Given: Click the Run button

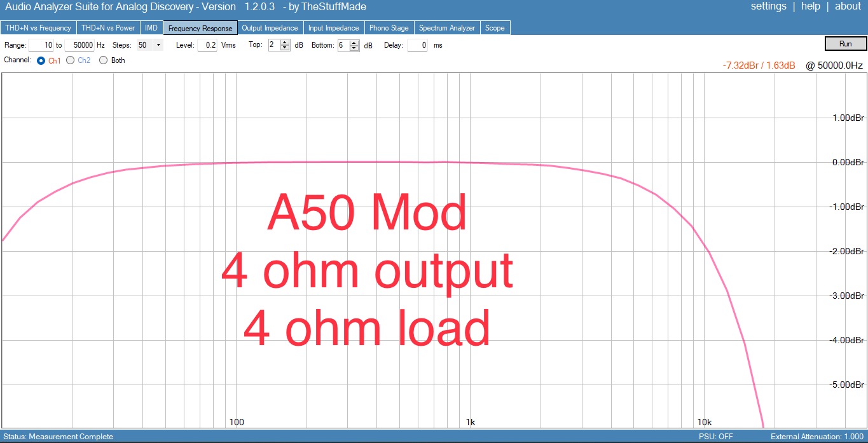Looking at the screenshot, I should [845, 44].
